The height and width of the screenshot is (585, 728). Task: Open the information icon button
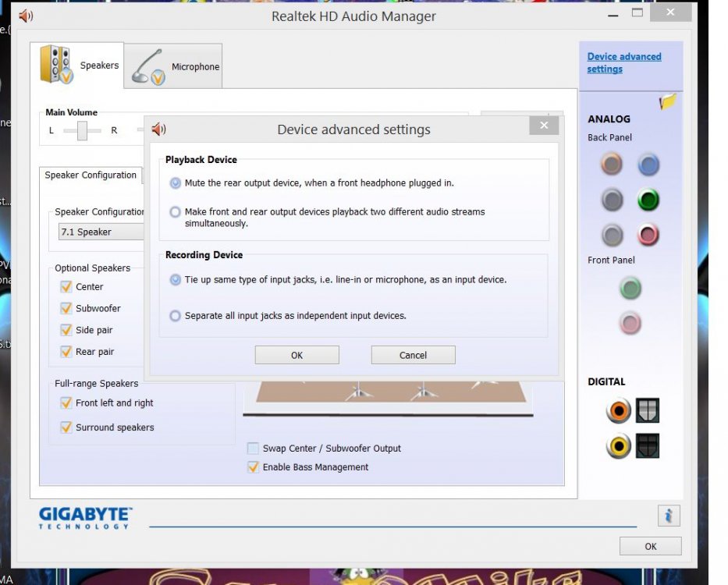pyautogui.click(x=669, y=516)
